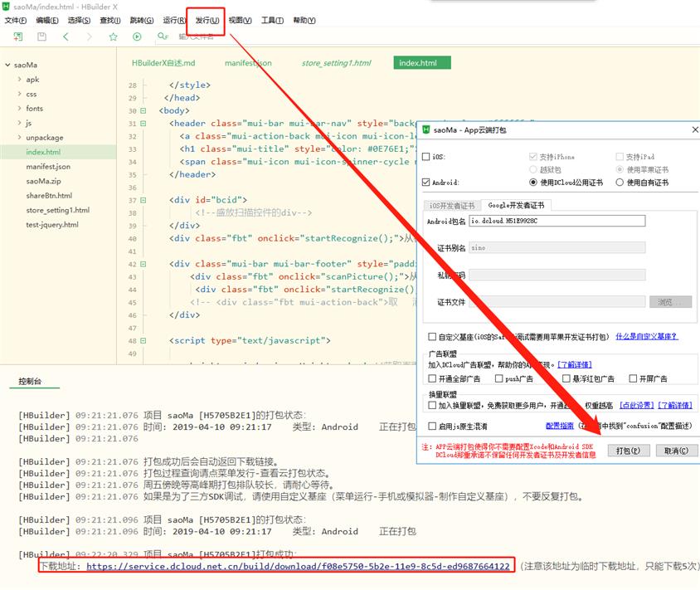The image size is (700, 590).
Task: Open manifest.json in the file tree
Action: click(x=48, y=166)
